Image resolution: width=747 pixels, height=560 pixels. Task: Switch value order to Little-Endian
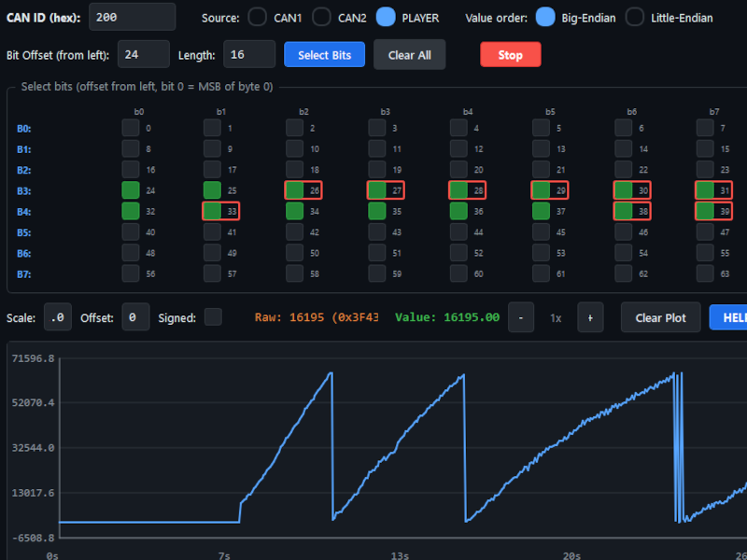click(x=635, y=17)
